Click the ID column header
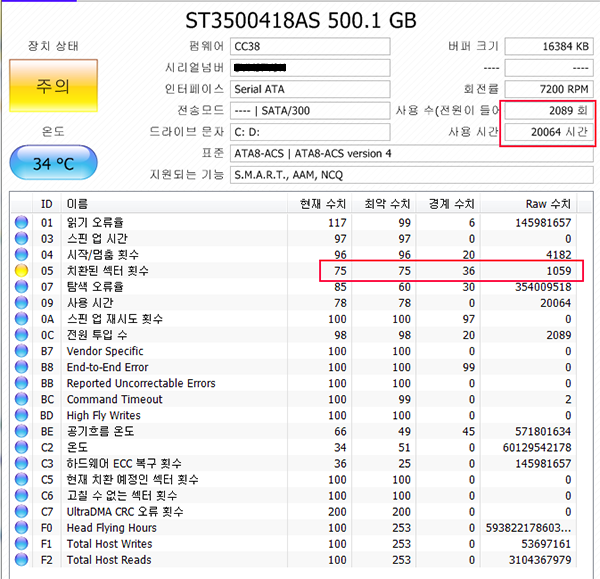The image size is (600, 579). click(x=47, y=204)
